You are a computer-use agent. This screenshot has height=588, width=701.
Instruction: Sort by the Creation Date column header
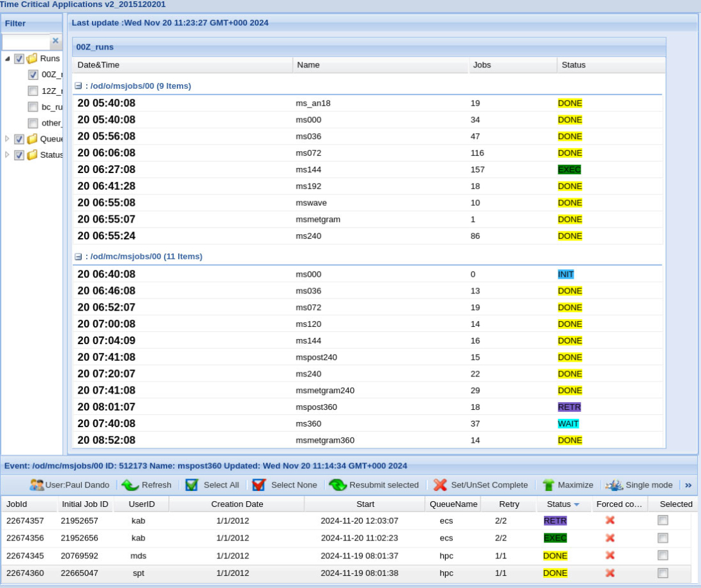pyautogui.click(x=237, y=504)
